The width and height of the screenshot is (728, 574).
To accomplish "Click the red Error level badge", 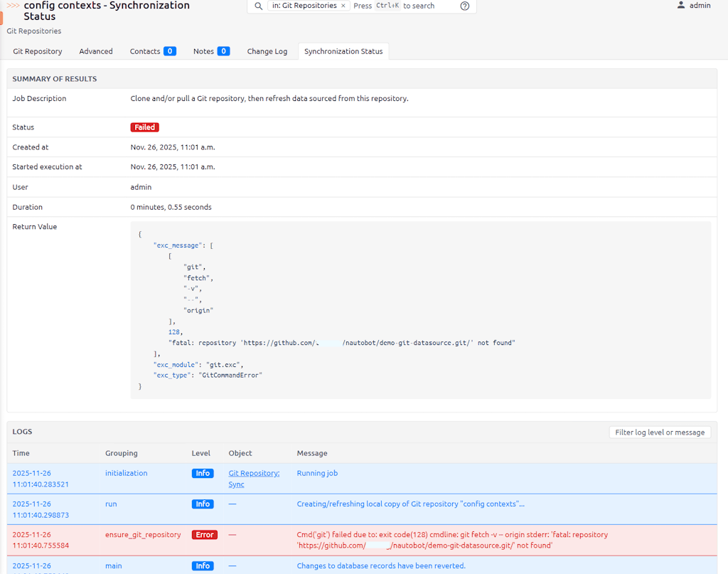I will click(204, 535).
